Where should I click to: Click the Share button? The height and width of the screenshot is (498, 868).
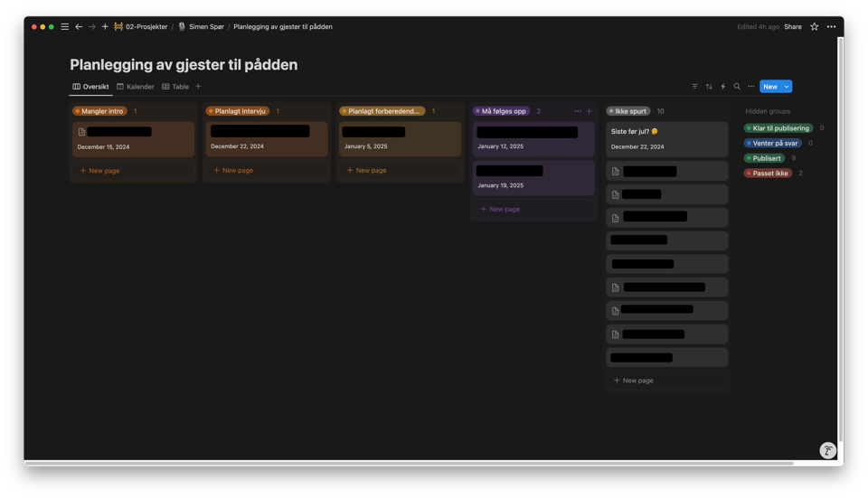coord(792,27)
